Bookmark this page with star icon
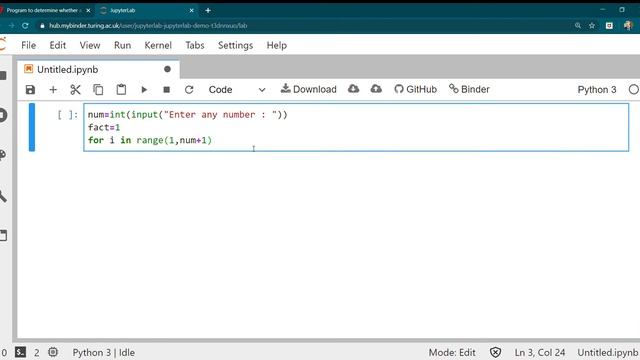Image resolution: width=640 pixels, height=360 pixels. [592, 26]
